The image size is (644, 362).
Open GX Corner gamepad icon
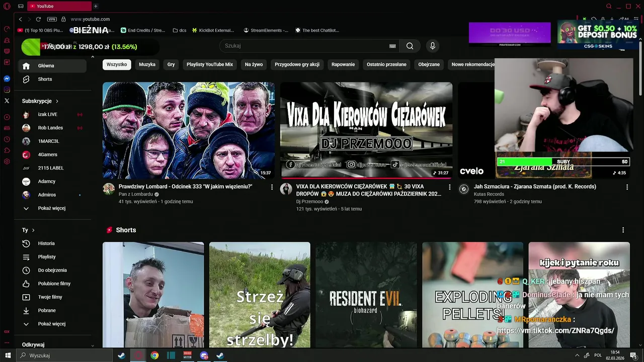(x=21, y=6)
